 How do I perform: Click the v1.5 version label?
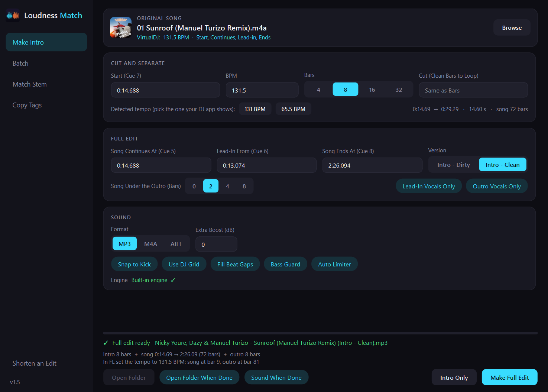(x=15, y=382)
